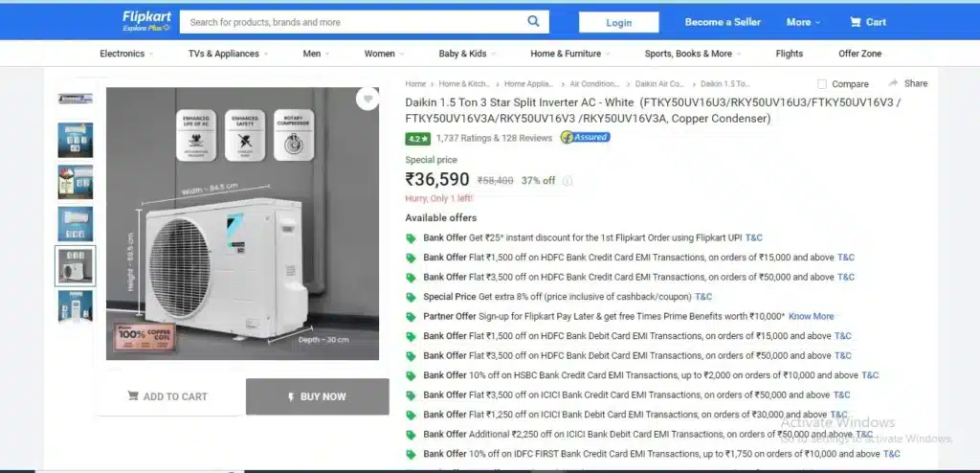Click the price info icon beside 37% off
The height and width of the screenshot is (473, 980).
click(x=567, y=181)
